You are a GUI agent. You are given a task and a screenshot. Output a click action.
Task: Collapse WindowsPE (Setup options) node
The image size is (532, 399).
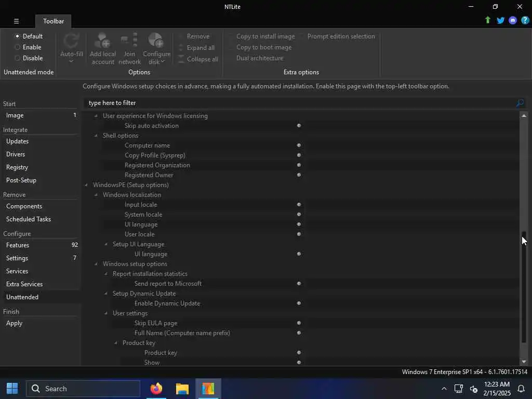pyautogui.click(x=86, y=185)
